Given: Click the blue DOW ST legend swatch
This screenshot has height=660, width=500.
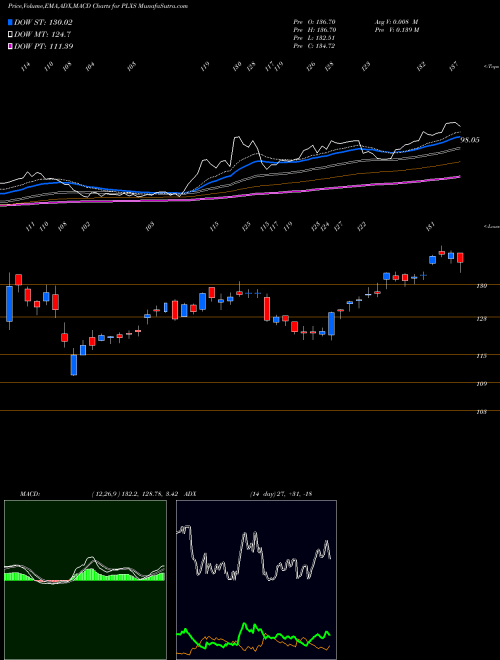Looking at the screenshot, I should point(10,22).
